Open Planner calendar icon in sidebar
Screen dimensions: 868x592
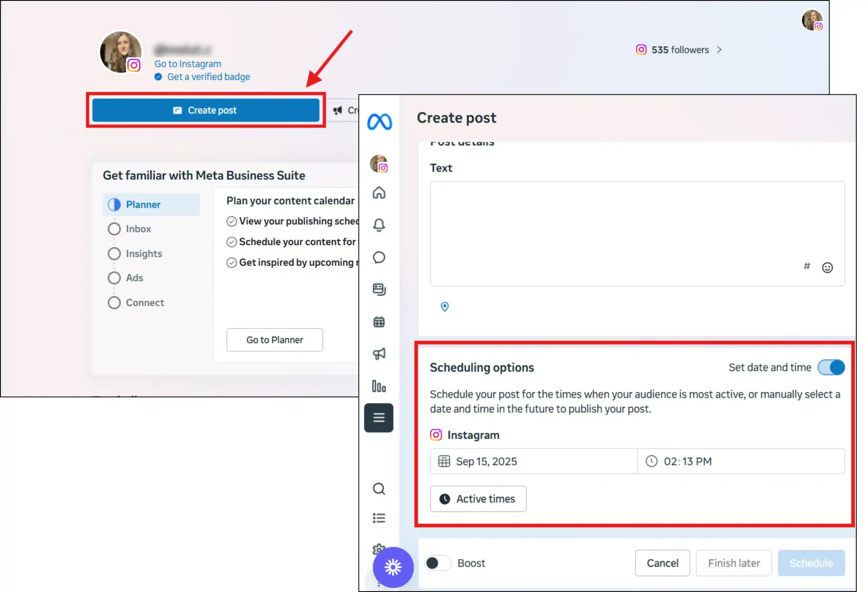379,322
